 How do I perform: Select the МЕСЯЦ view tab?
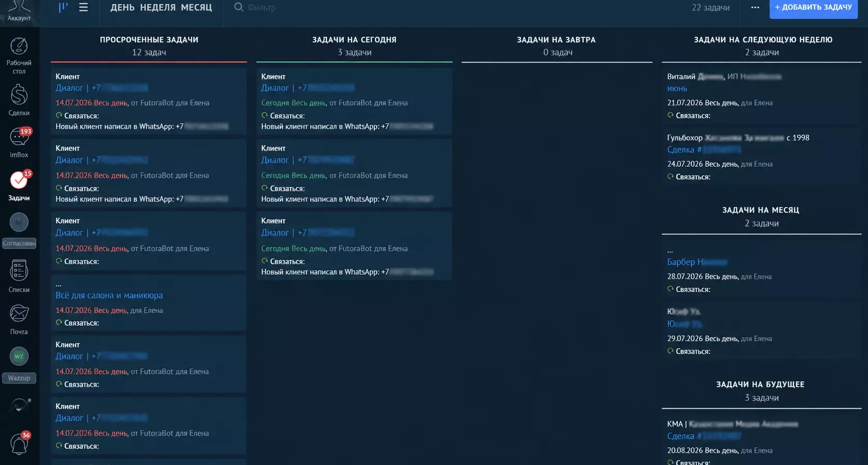coord(196,7)
